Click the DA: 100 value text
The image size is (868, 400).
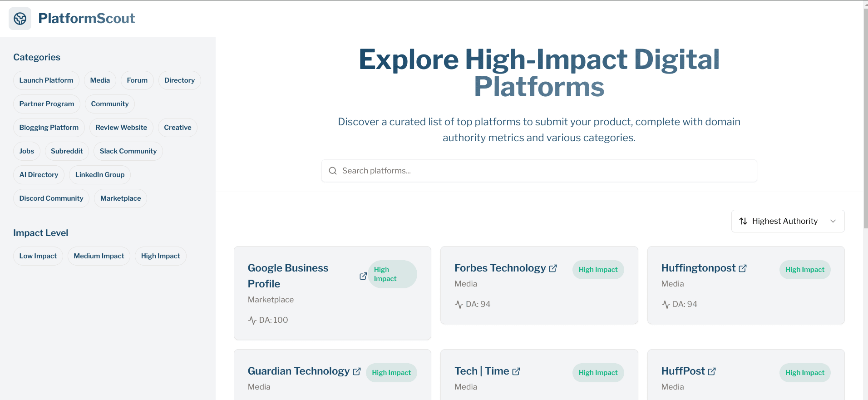[273, 320]
